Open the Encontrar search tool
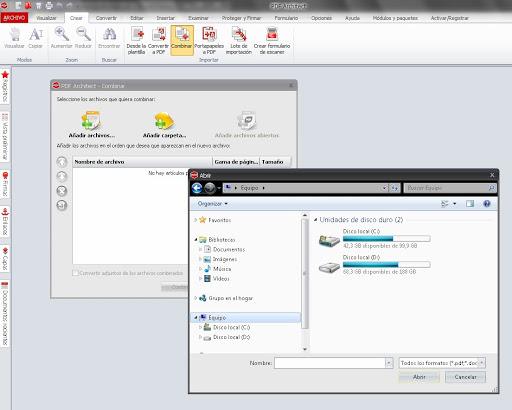This screenshot has height=410, width=512. [109, 38]
